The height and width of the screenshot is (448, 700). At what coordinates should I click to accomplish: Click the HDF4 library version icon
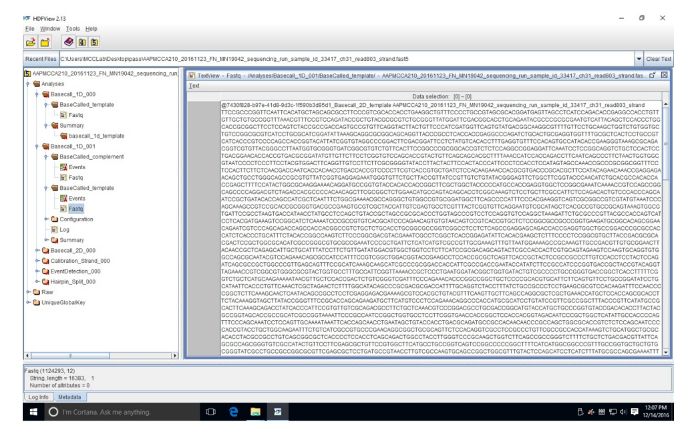pos(82,42)
